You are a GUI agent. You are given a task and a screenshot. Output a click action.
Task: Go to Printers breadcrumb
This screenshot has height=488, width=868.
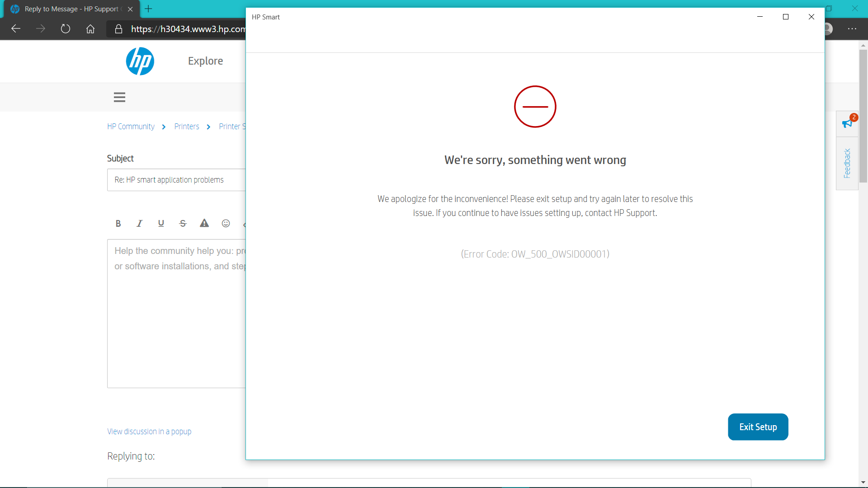pyautogui.click(x=187, y=127)
